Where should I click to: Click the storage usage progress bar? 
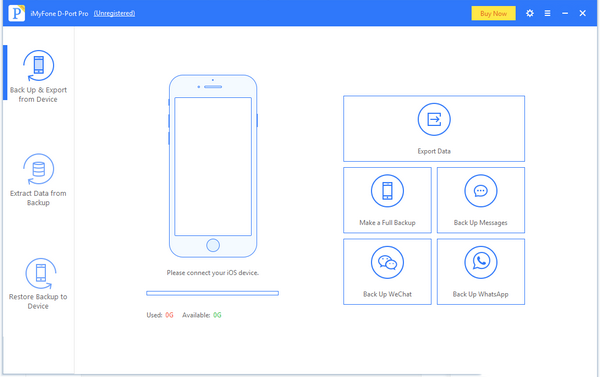click(x=212, y=293)
